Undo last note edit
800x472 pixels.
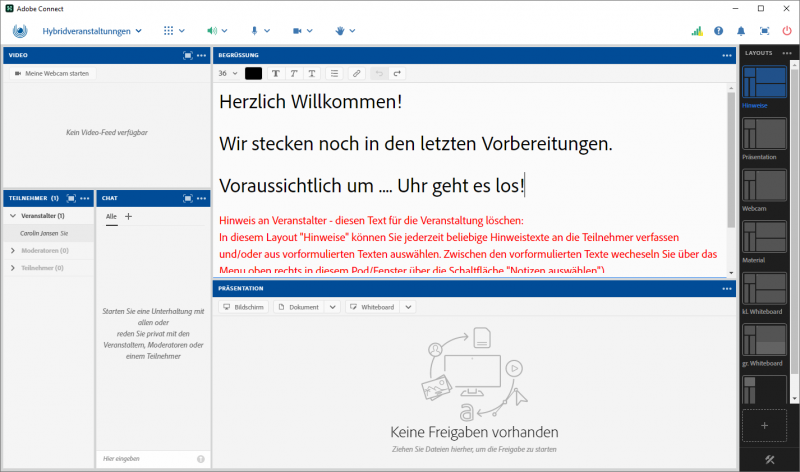pyautogui.click(x=379, y=73)
